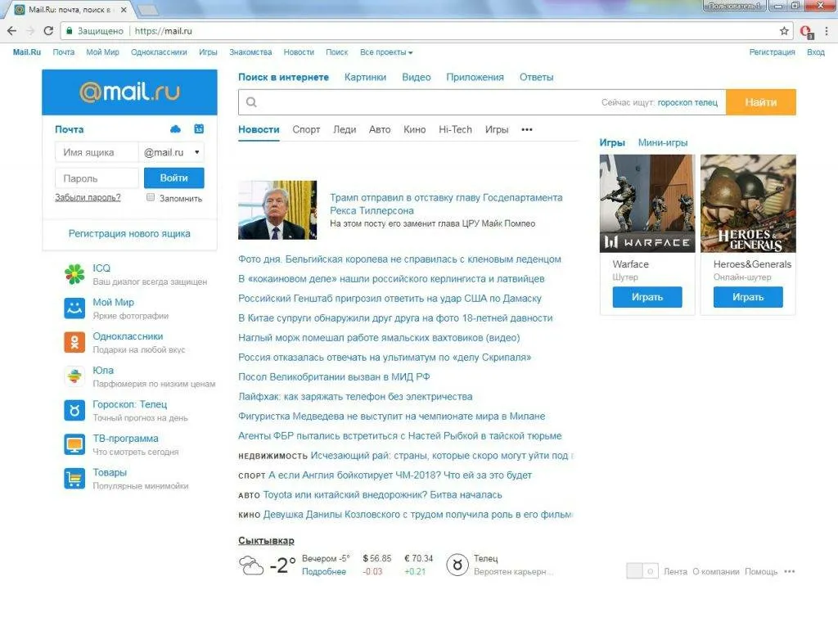This screenshot has width=838, height=644.
Task: Click the weather cloud icon
Action: (x=251, y=565)
